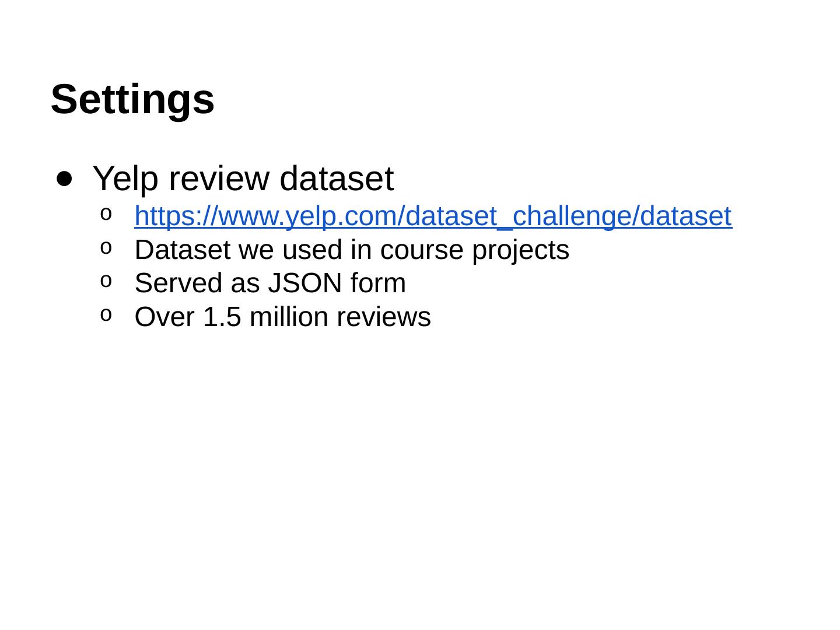The width and height of the screenshot is (840, 630).
Task: Click the hollow bullet before "Dataset we used"
Action: tap(105, 249)
